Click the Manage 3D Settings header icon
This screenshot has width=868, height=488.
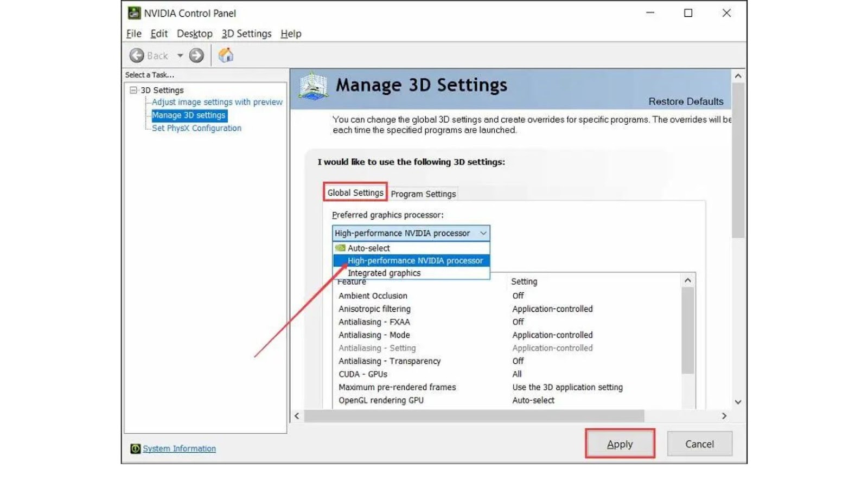click(x=313, y=86)
